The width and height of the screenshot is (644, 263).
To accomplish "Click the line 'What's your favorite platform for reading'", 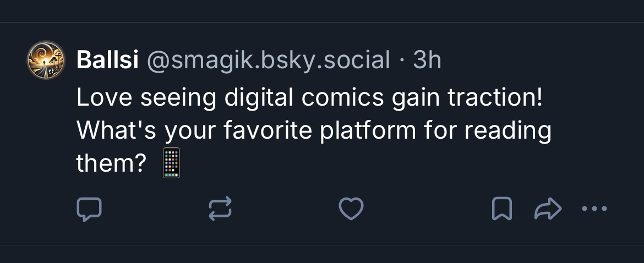I will click(314, 131).
